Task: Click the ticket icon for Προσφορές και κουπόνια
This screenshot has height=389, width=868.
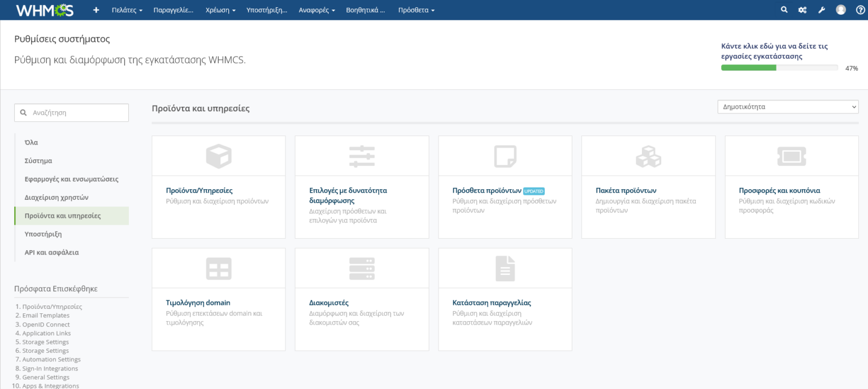Action: click(791, 156)
